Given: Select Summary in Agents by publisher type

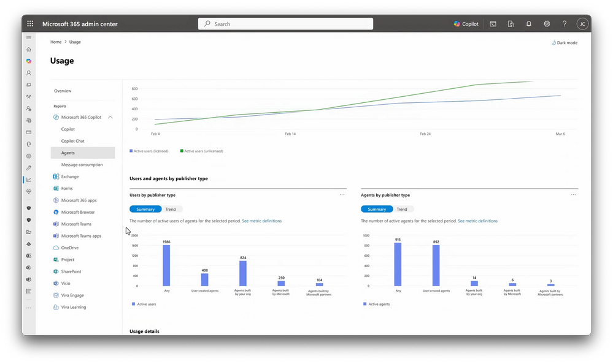Looking at the screenshot, I should click(x=377, y=210).
